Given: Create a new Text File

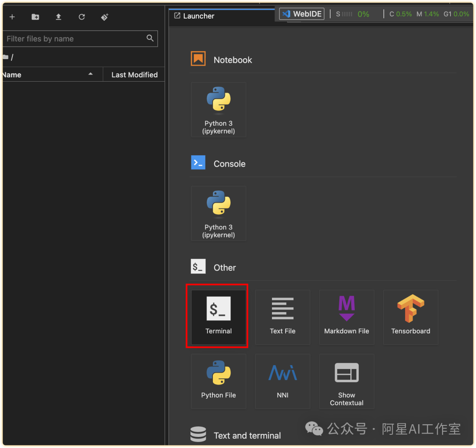Looking at the screenshot, I should (283, 317).
